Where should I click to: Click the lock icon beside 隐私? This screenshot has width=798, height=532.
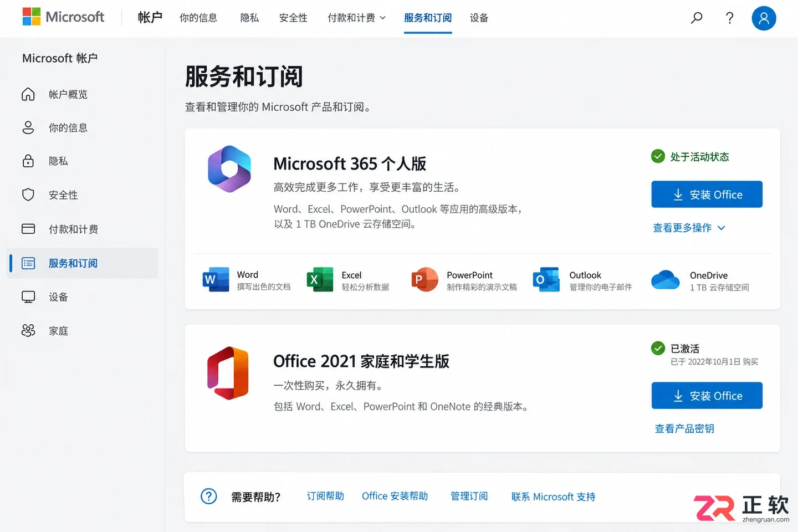(x=28, y=161)
